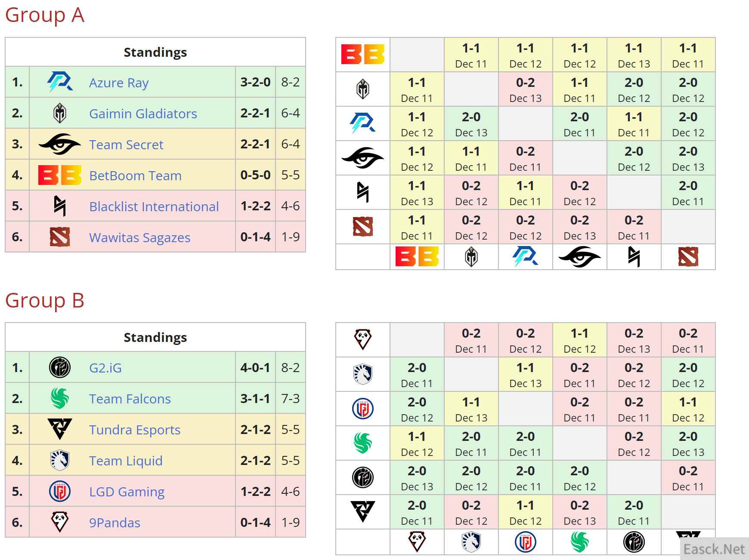Click the Group A Standings header
Screen dimensions: 749x560
[155, 52]
